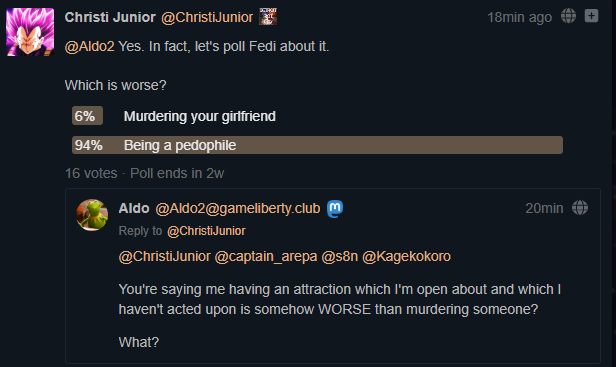The image size is (616, 367).
Task: Select the 'Murdering your girlfriend' poll option
Action: coord(200,116)
